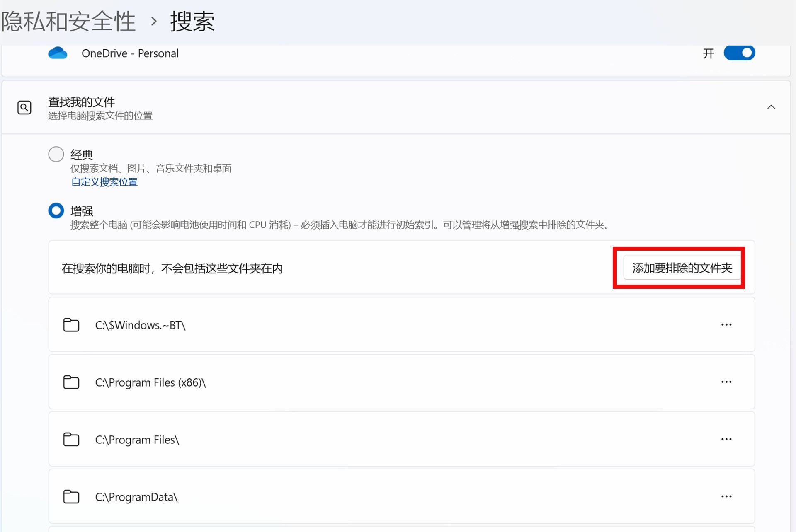
Task: Collapse the 查找我的文件 section
Action: coord(771,107)
